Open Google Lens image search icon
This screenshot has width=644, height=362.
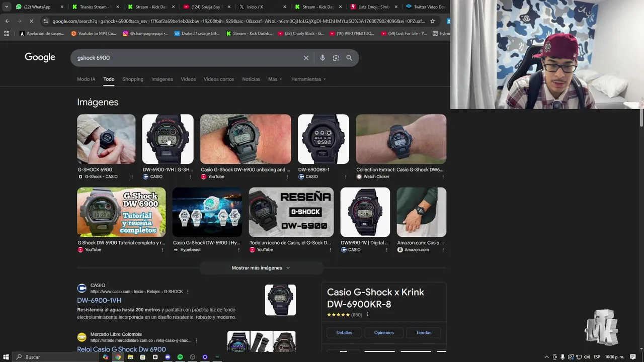336,58
